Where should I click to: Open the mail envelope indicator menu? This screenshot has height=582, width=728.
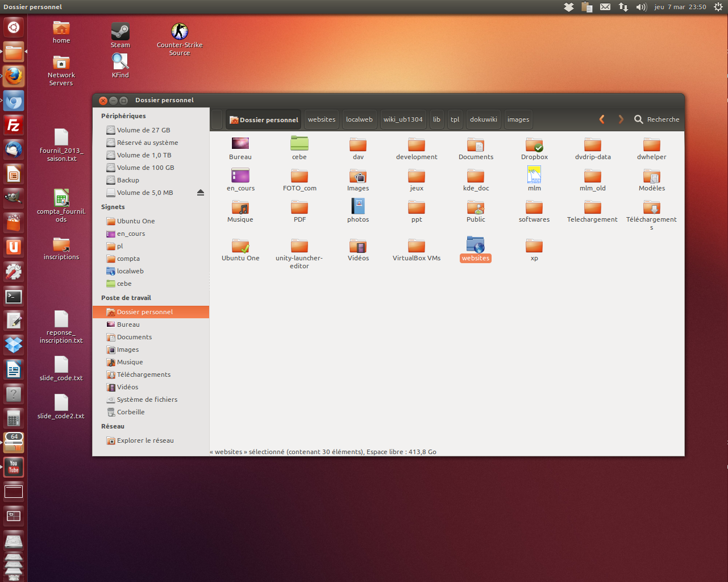click(x=605, y=7)
